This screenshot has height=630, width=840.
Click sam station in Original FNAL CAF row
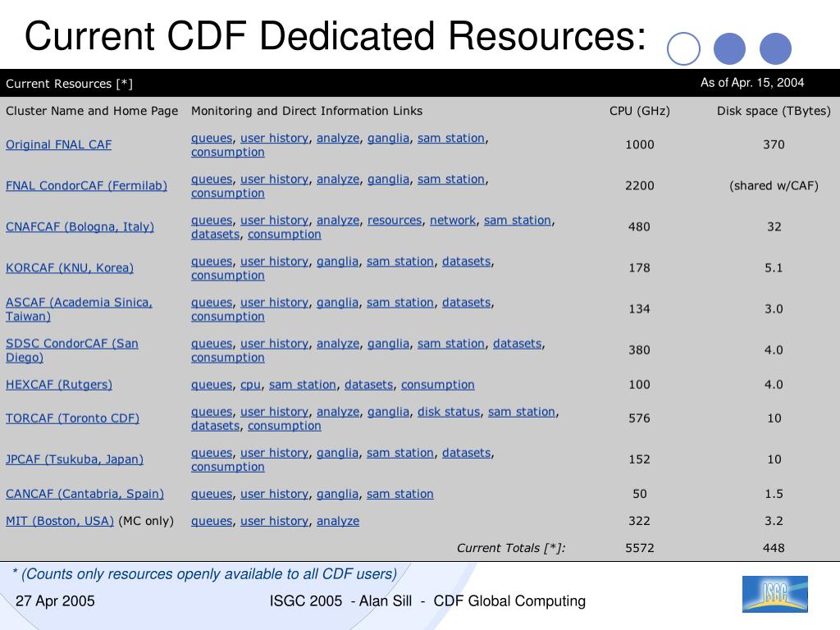coord(451,138)
